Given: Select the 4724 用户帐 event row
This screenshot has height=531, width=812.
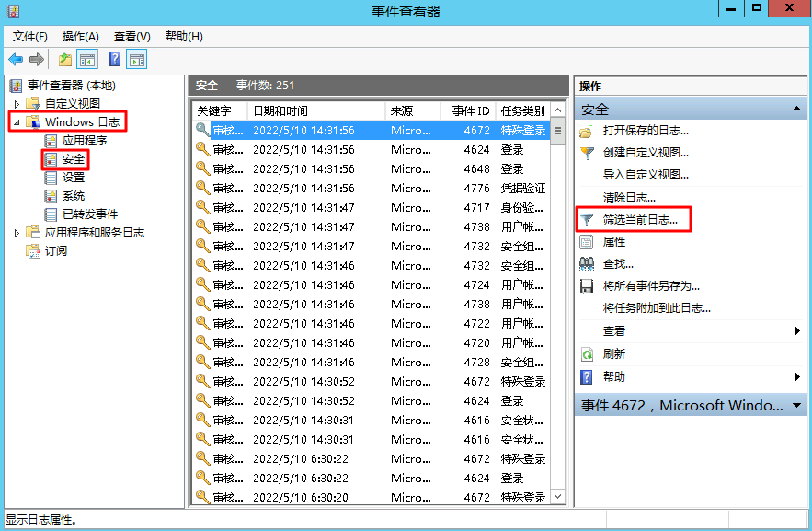Looking at the screenshot, I should 372,285.
